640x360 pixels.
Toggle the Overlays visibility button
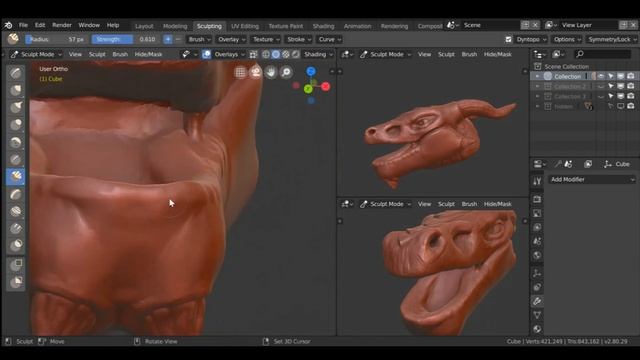tap(207, 54)
